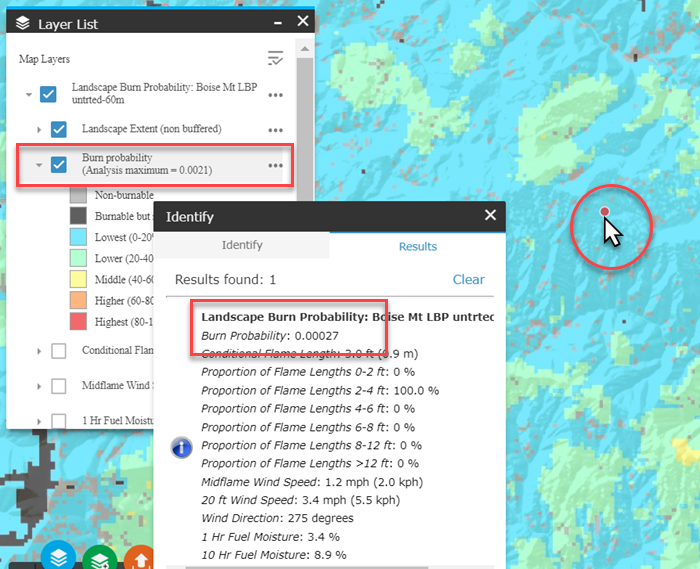700x569 pixels.
Task: Click Proportion of Flame Lengths 8-12 ft line
Action: [x=312, y=445]
